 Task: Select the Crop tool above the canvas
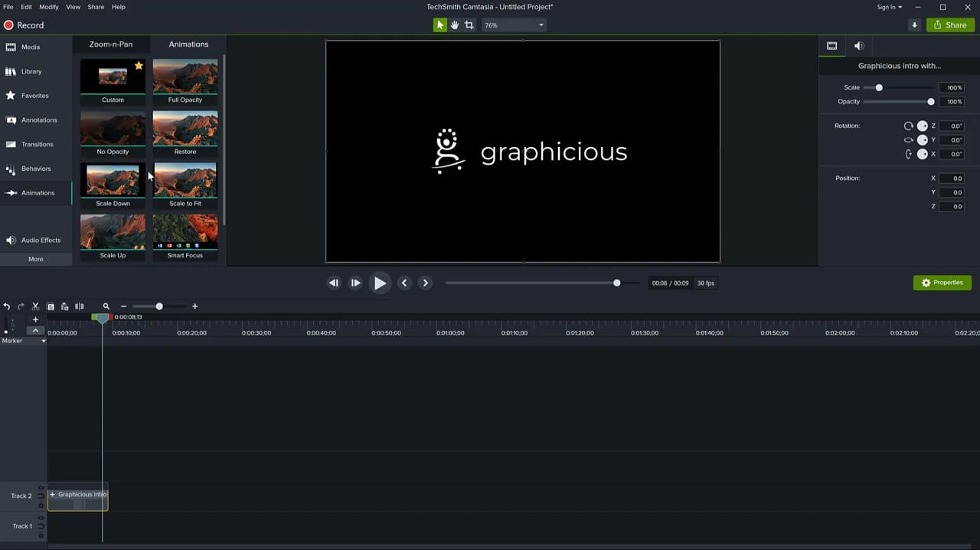469,25
